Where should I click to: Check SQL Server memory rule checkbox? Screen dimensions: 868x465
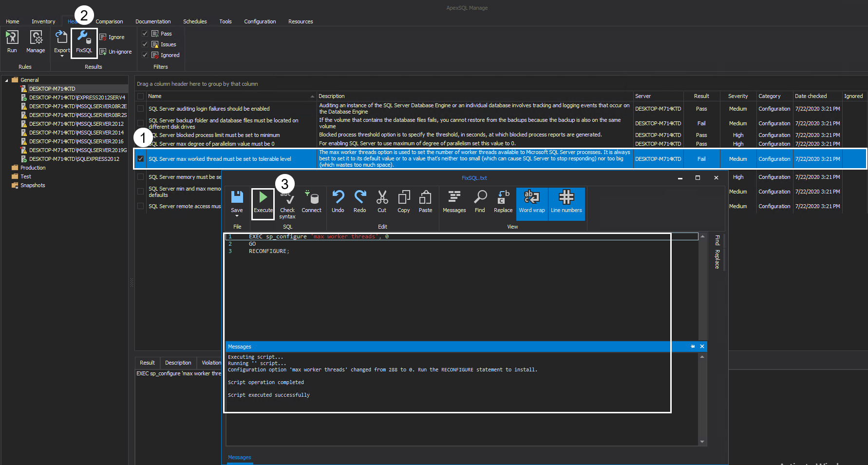click(x=140, y=177)
